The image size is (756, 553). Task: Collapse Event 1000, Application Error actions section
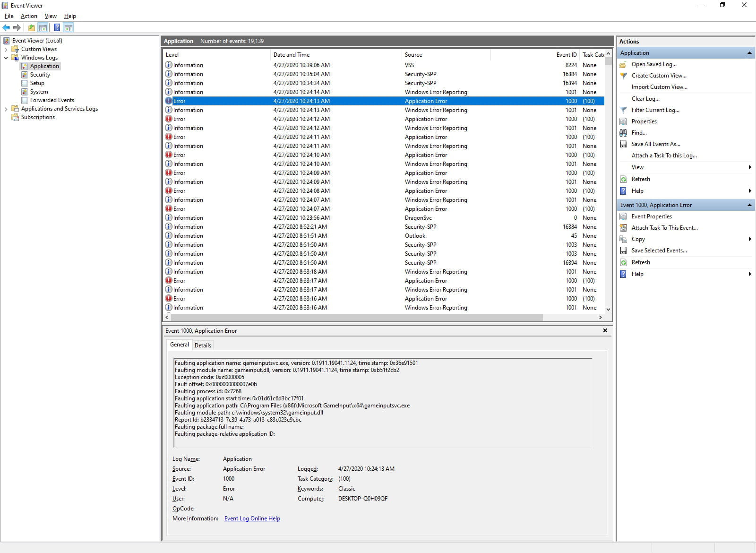[x=749, y=205]
